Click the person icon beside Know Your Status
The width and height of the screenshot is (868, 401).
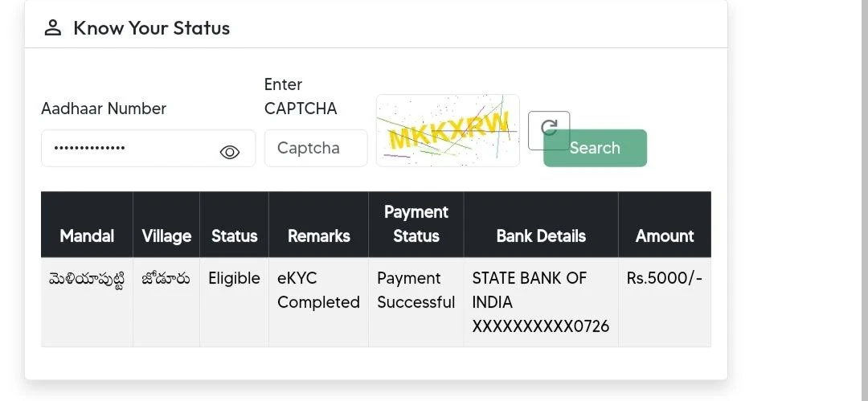click(53, 28)
